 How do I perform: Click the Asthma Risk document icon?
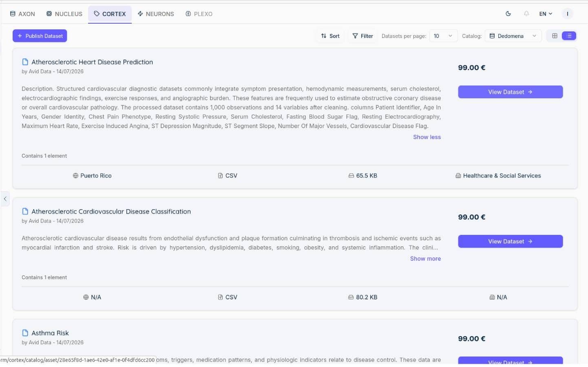(25, 333)
